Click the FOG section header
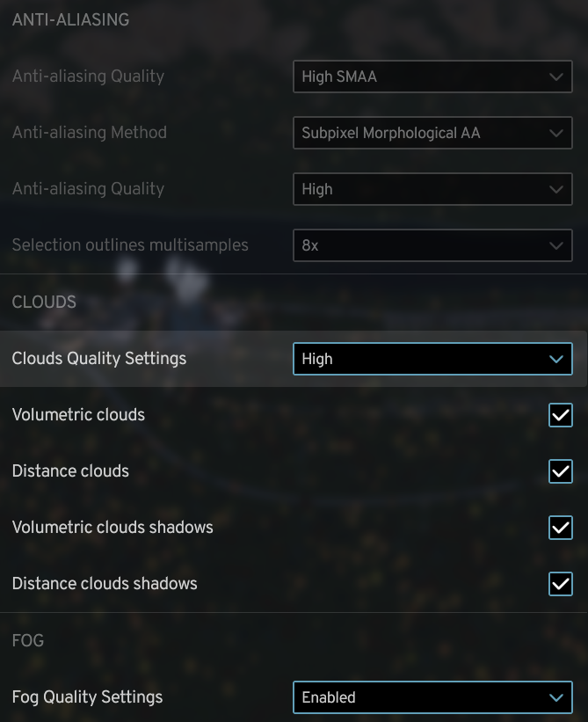 [x=27, y=640]
